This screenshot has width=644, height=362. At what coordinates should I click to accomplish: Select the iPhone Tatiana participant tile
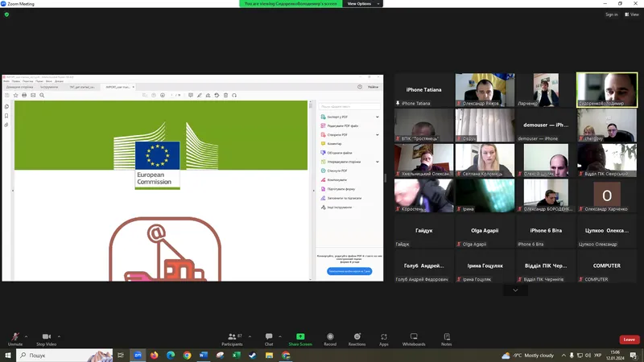(424, 90)
